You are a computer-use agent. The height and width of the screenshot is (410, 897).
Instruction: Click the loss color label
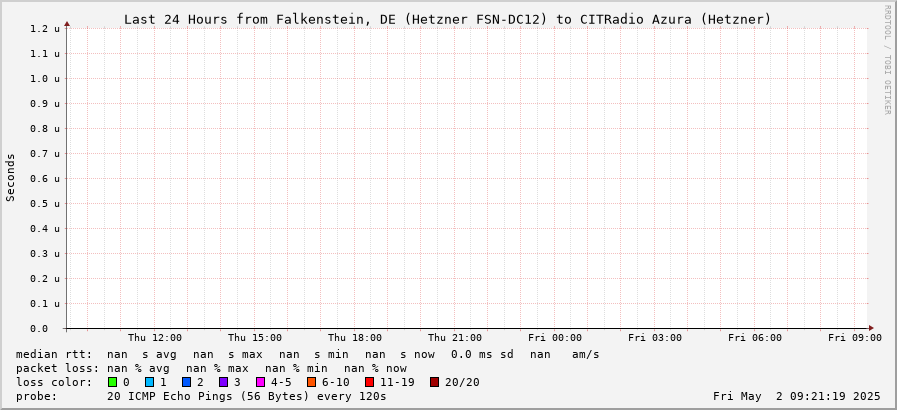[54, 382]
